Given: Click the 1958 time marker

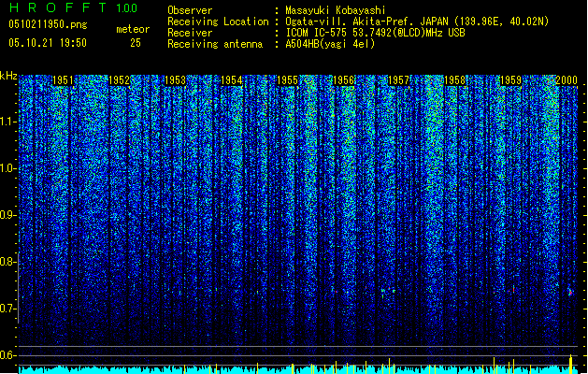Looking at the screenshot, I should click(455, 80).
